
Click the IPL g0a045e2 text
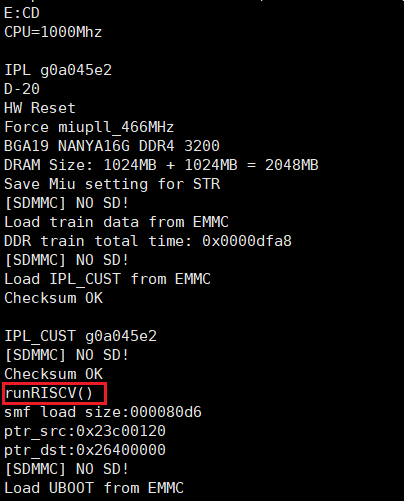point(58,70)
